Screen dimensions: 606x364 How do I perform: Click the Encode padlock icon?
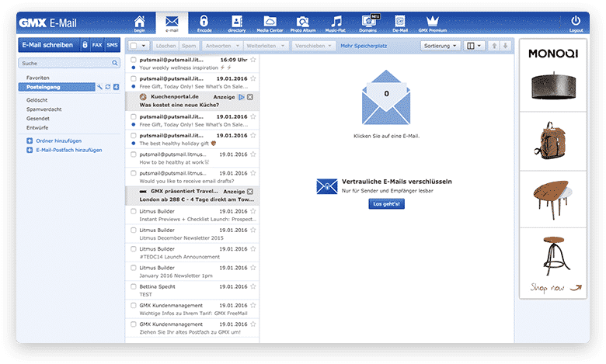pos(204,23)
